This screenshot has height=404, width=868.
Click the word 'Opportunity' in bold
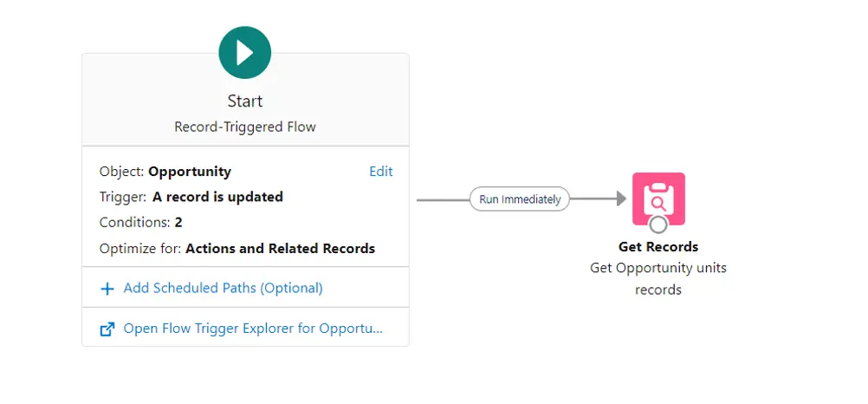pos(190,172)
